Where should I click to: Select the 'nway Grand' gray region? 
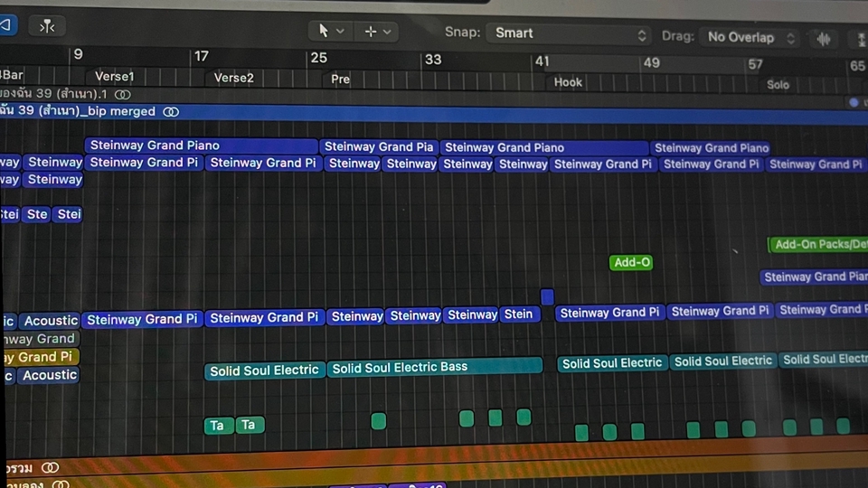(40, 339)
